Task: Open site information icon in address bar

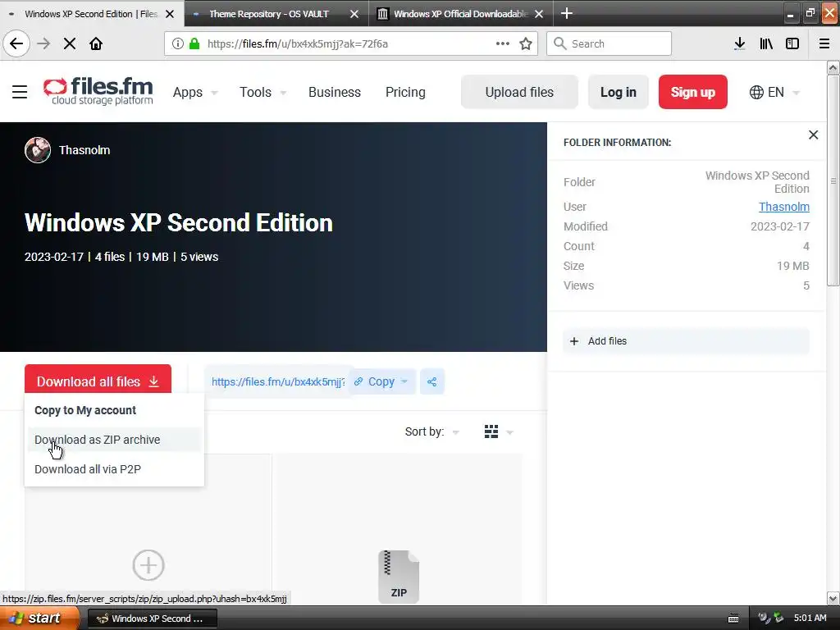Action: (177, 44)
